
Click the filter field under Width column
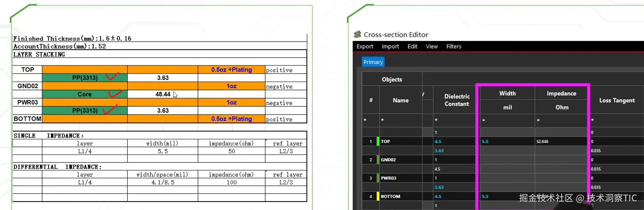click(x=507, y=120)
